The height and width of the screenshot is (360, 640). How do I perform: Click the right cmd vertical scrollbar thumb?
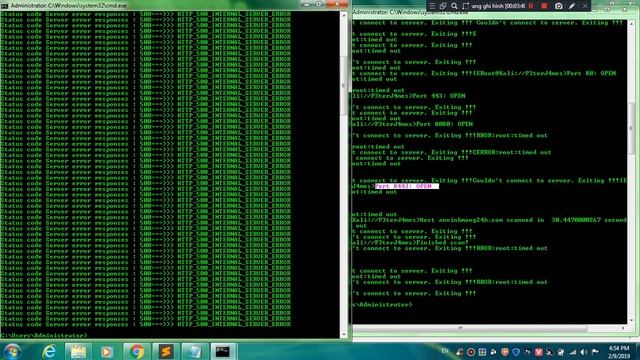click(x=631, y=129)
